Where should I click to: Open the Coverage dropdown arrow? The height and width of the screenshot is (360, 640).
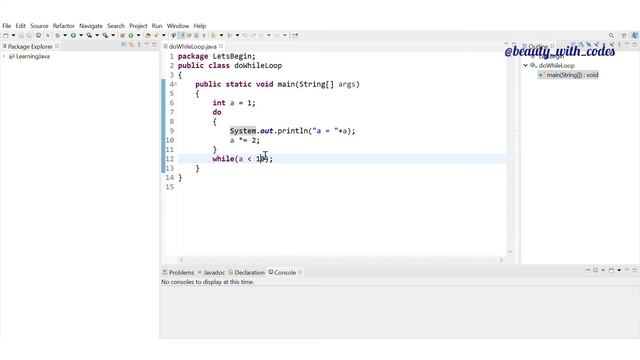coord(97,36)
